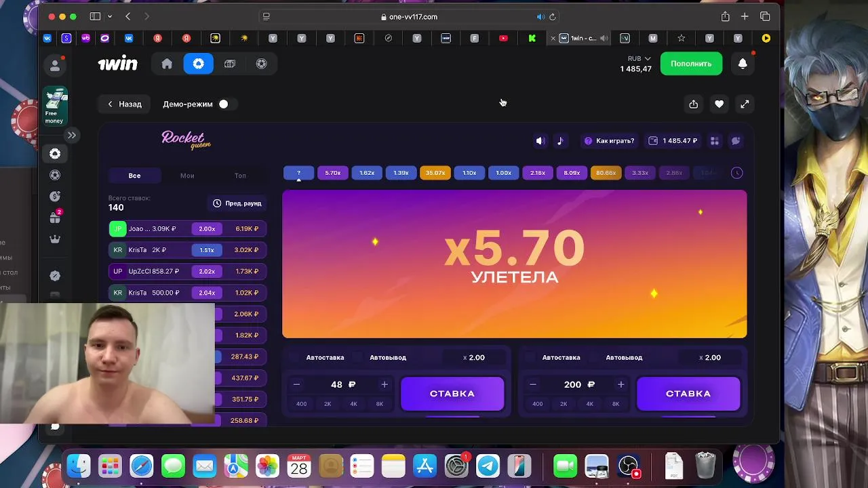Click the 8.09x history multiplier chip
This screenshot has height=488, width=868.
(572, 173)
